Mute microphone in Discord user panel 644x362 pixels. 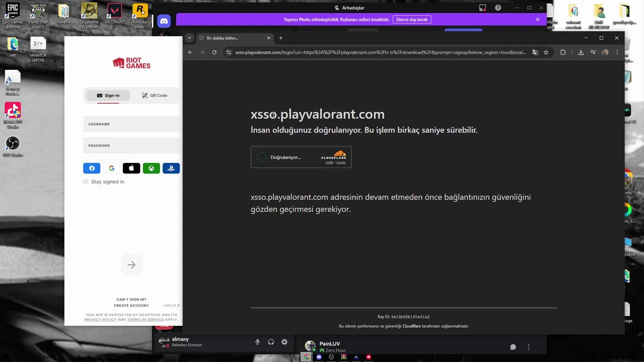point(258,342)
